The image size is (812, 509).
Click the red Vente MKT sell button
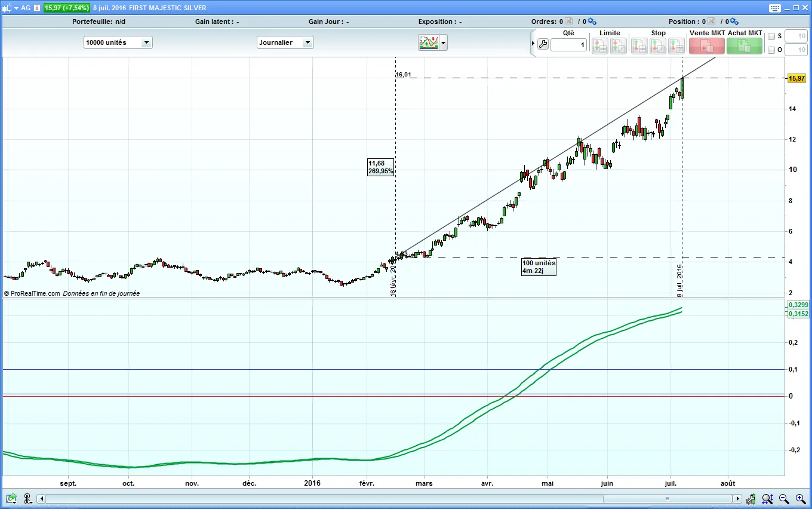(706, 46)
